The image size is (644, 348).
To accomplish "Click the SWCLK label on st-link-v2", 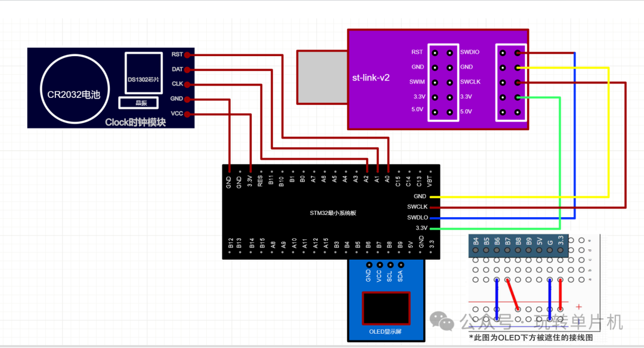I will 470,82.
